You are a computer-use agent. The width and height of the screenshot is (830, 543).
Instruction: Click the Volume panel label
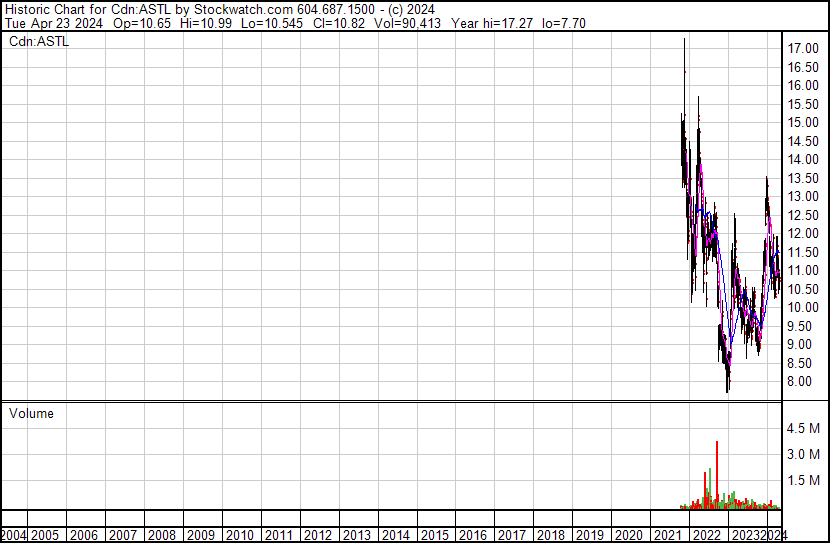click(31, 413)
